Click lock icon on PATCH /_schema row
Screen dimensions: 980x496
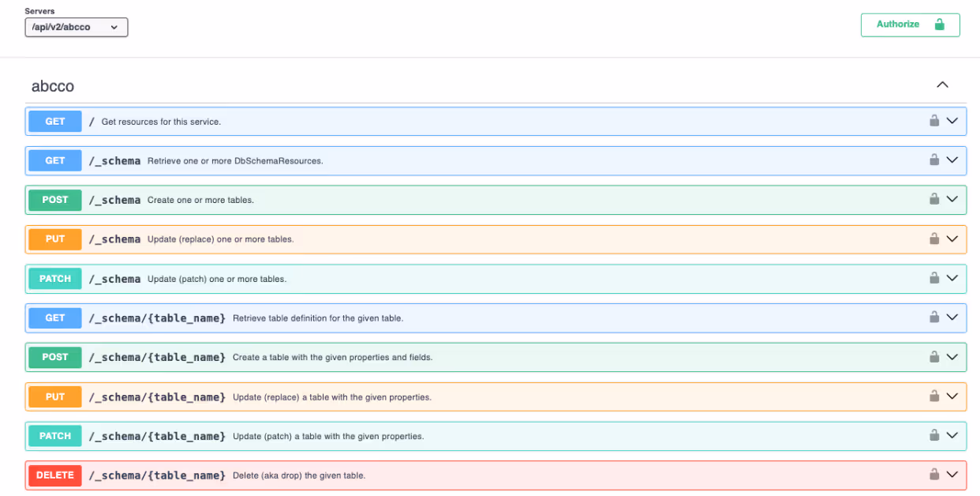[x=934, y=278]
